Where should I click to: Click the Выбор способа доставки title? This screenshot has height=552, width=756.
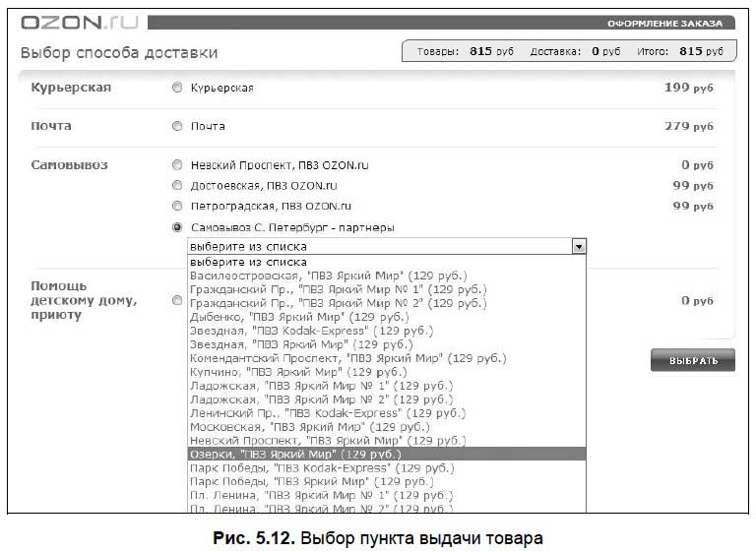[x=119, y=52]
